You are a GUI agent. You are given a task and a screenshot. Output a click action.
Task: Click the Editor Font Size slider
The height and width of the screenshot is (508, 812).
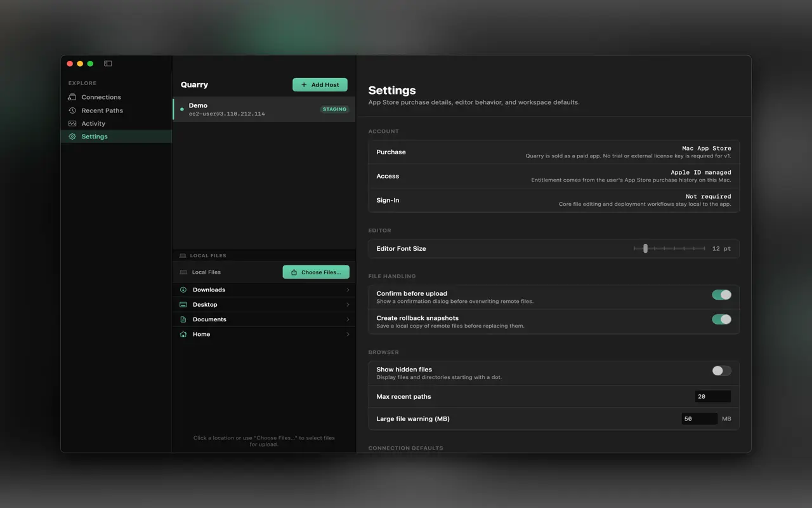pos(669,248)
